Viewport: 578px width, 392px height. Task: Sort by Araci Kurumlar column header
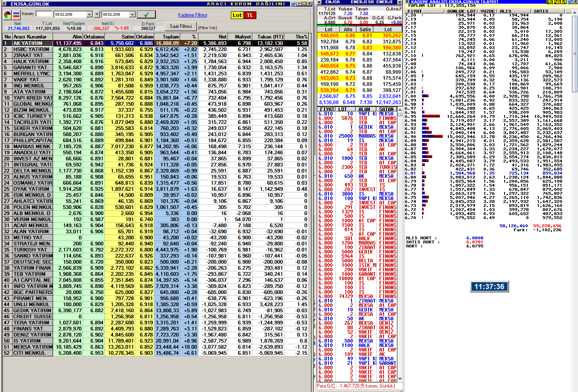coord(32,36)
